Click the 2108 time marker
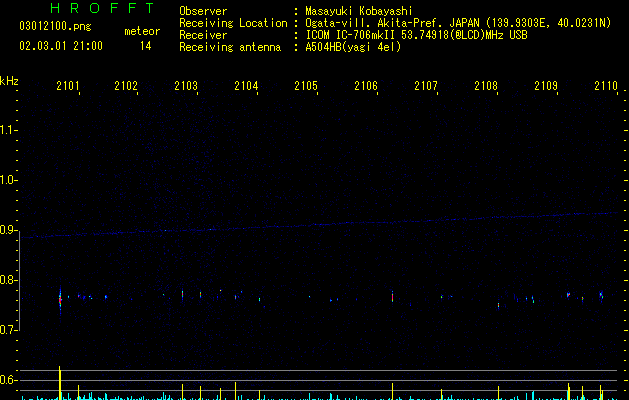 click(486, 85)
